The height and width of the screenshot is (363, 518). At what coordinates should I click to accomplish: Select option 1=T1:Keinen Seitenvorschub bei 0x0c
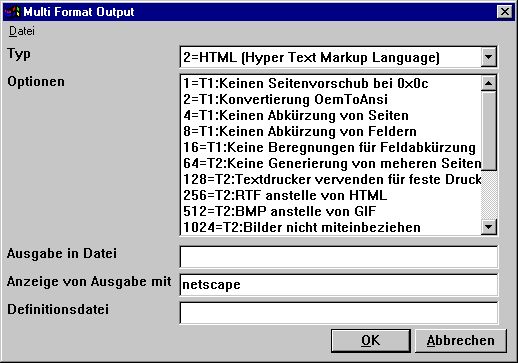pyautogui.click(x=331, y=83)
